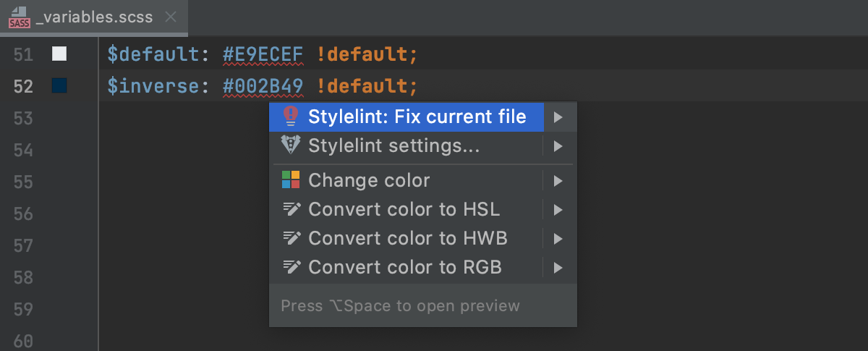Click the Convert color to HWB pencil icon
Image resolution: width=868 pixels, height=351 pixels.
pos(291,238)
